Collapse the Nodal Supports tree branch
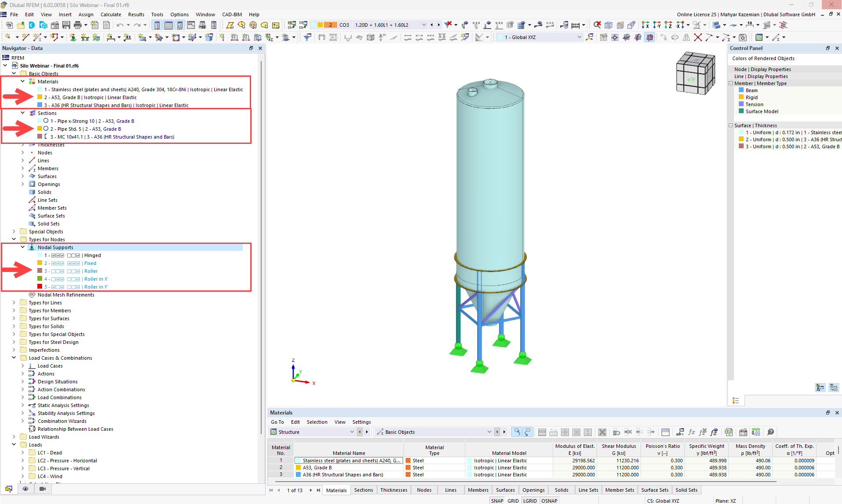The width and height of the screenshot is (842, 504). [22, 247]
